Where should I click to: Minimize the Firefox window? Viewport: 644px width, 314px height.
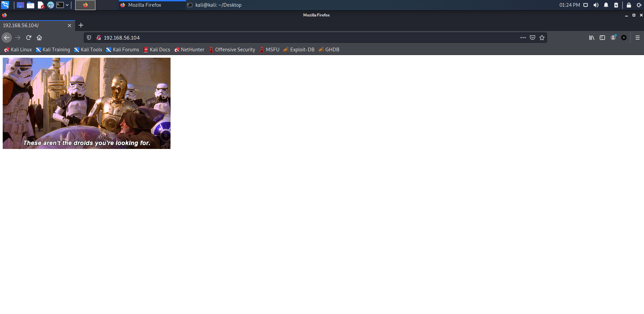pyautogui.click(x=627, y=15)
